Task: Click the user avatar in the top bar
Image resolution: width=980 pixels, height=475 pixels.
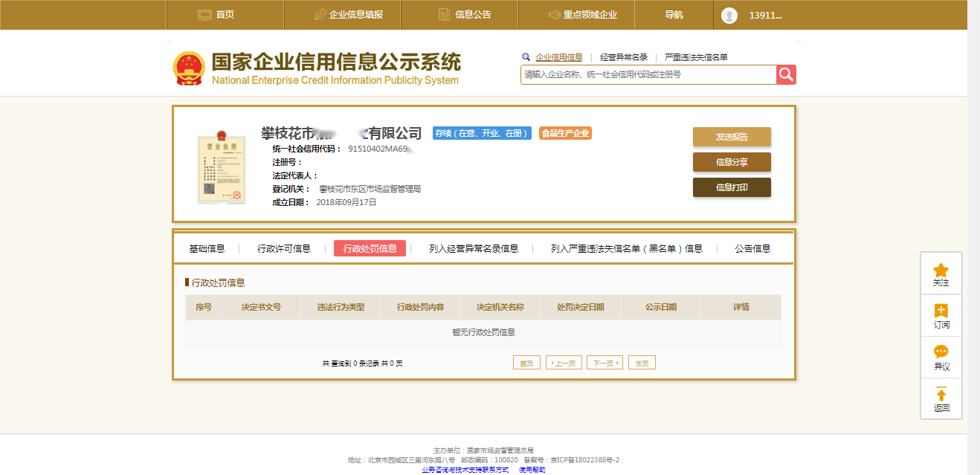Action: (x=729, y=15)
